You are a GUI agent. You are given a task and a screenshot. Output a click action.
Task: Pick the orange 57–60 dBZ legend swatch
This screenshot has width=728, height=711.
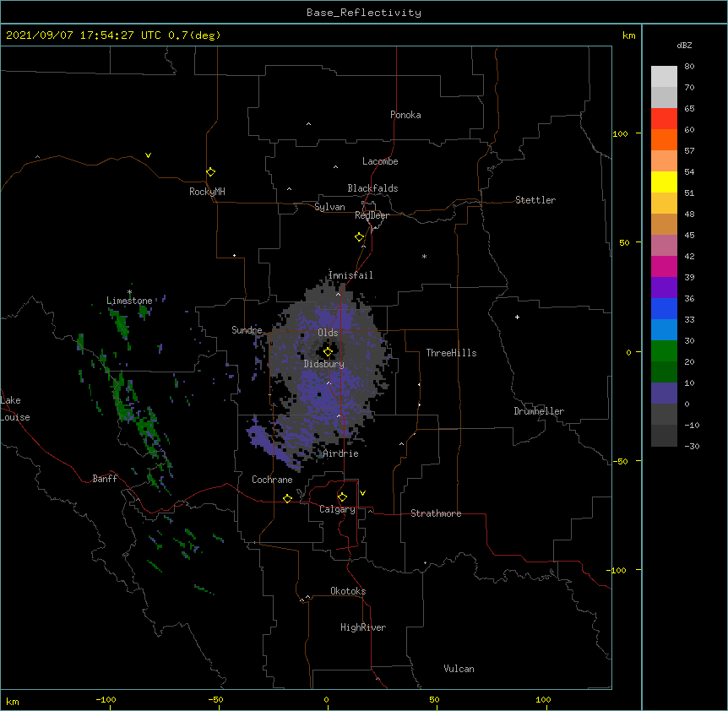[x=664, y=139]
